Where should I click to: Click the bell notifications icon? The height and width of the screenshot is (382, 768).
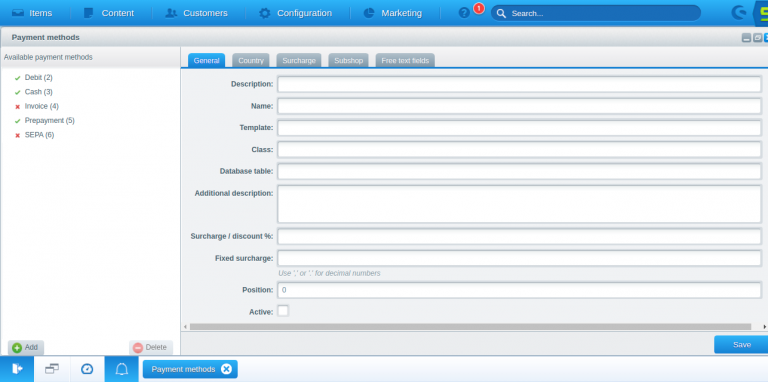click(121, 369)
